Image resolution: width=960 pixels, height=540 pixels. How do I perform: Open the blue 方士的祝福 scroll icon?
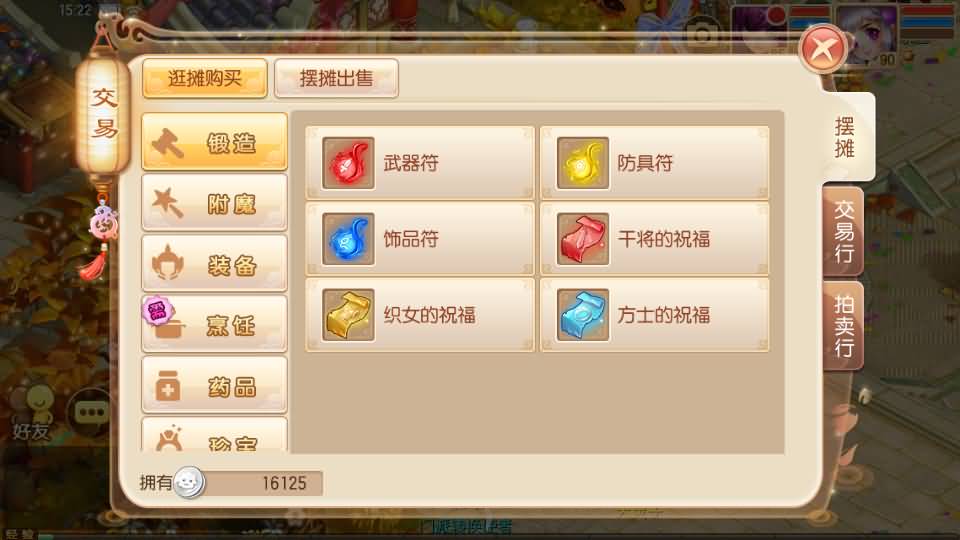[583, 315]
